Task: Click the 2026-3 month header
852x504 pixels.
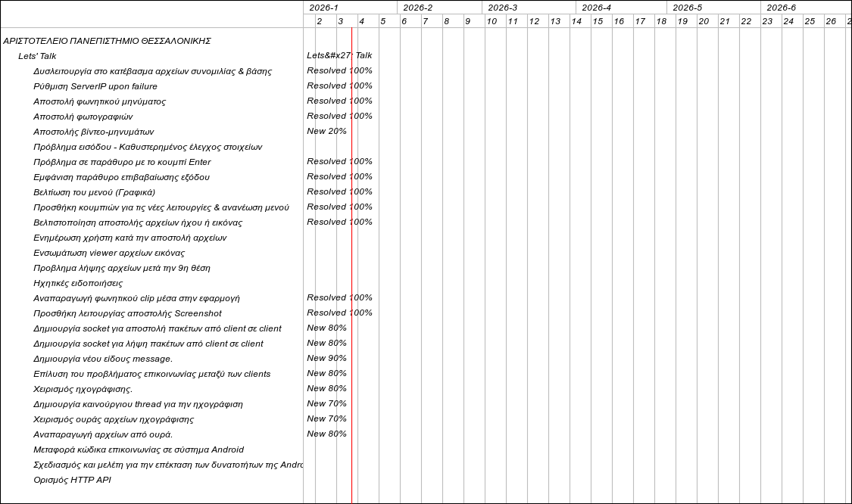Action: pyautogui.click(x=502, y=8)
